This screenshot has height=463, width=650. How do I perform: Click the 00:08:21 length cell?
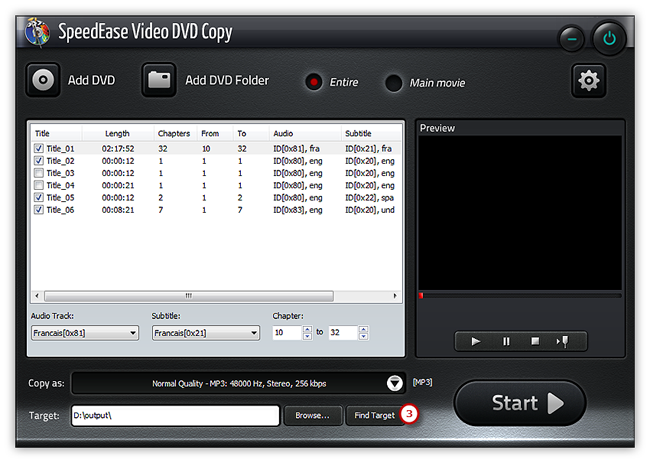[118, 210]
